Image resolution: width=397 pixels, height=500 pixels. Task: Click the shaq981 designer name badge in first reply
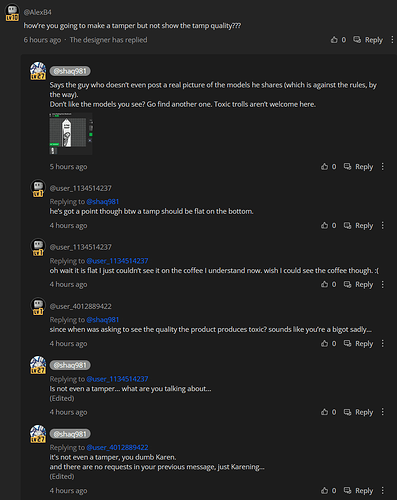pyautogui.click(x=70, y=71)
